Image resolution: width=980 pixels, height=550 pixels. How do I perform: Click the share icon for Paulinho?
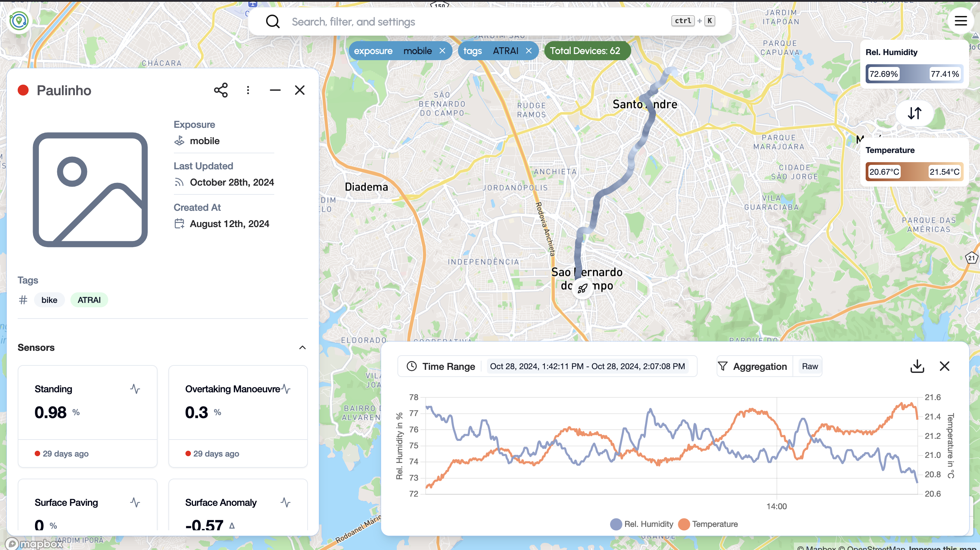point(220,90)
